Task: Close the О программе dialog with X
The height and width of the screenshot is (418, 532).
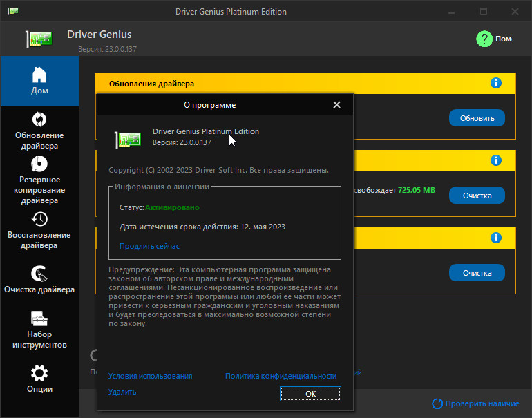Action: 336,105
